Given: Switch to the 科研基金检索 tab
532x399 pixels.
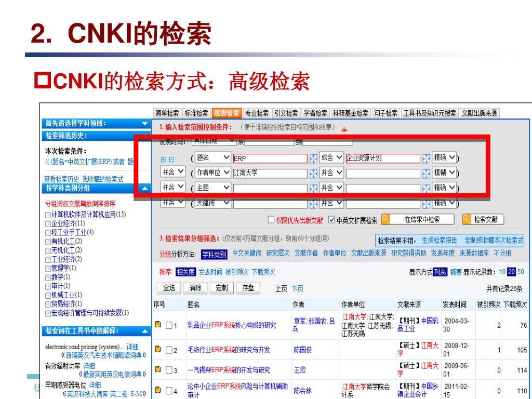Looking at the screenshot, I should tap(351, 113).
